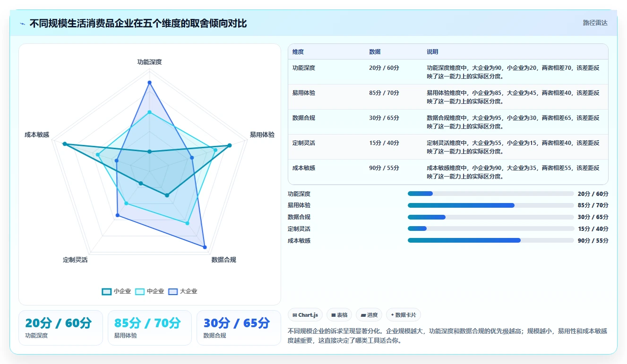Click 中企业 data point on 功能深度 axis
Viewport: 627px width, 364px height.
pyautogui.click(x=149, y=112)
